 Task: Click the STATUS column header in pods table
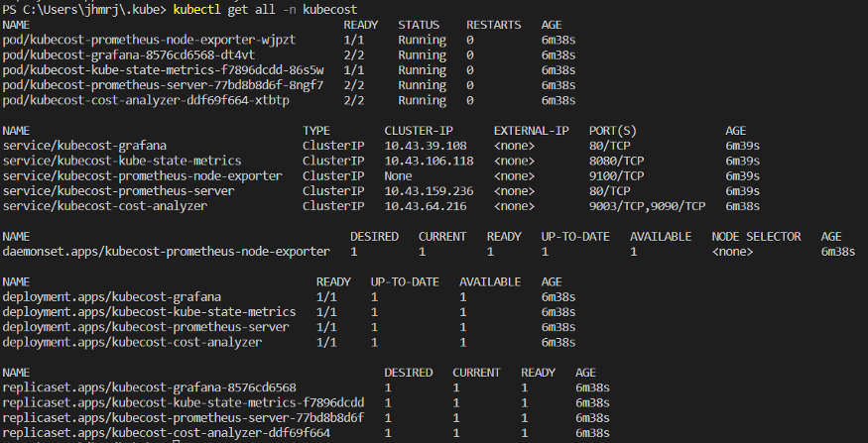coord(419,23)
